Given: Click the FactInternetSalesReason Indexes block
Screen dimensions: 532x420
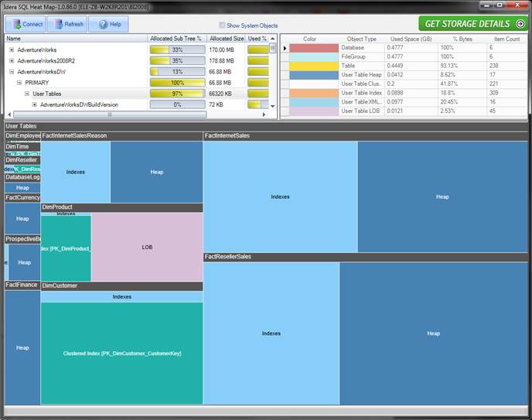Looking at the screenshot, I should click(75, 172).
